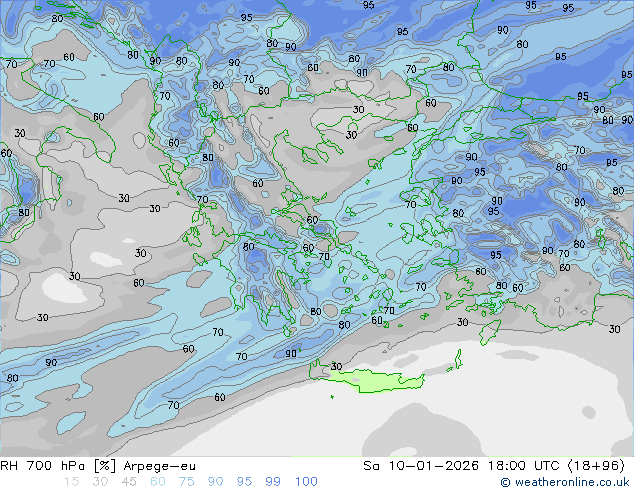Select the legend value 75
634x490 pixels.
point(186,482)
